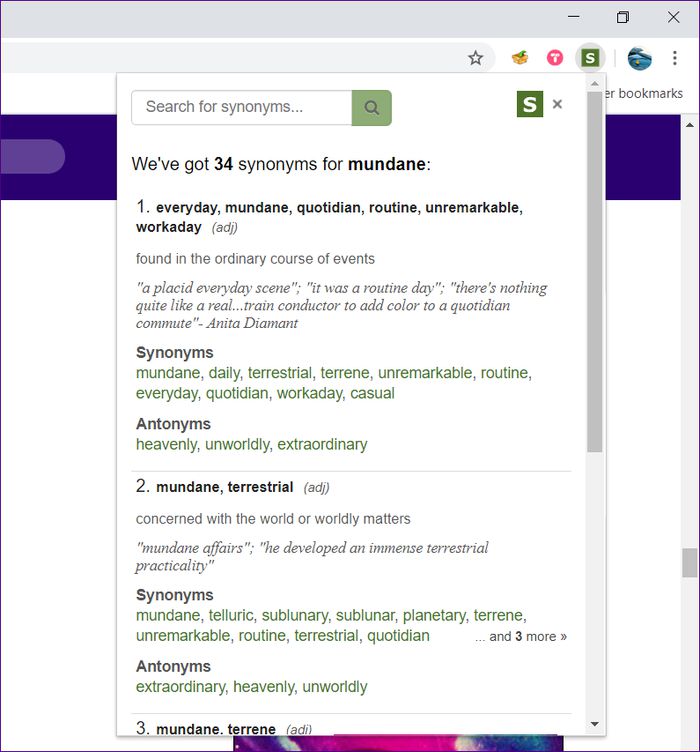The image size is (700, 752).
Task: Open 'extraordinary' antonym in second entry
Action: click(x=181, y=687)
